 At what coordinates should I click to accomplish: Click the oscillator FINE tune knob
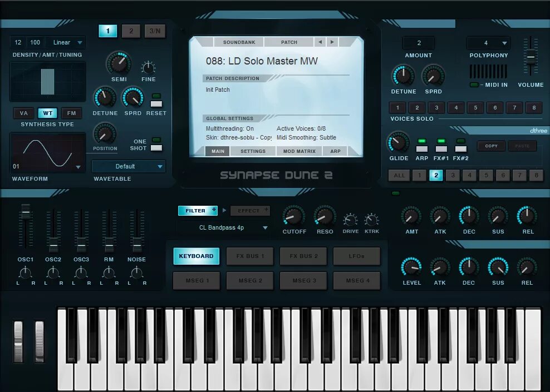click(x=149, y=67)
